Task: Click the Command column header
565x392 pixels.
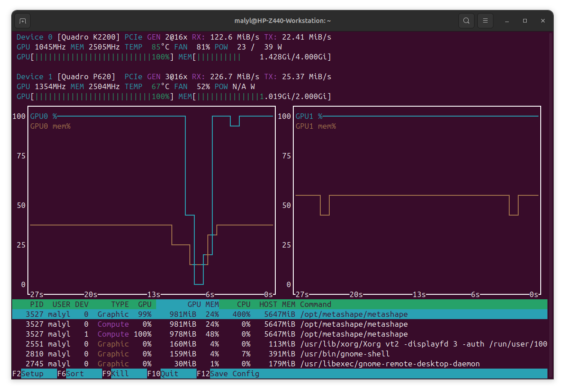Action: click(316, 304)
